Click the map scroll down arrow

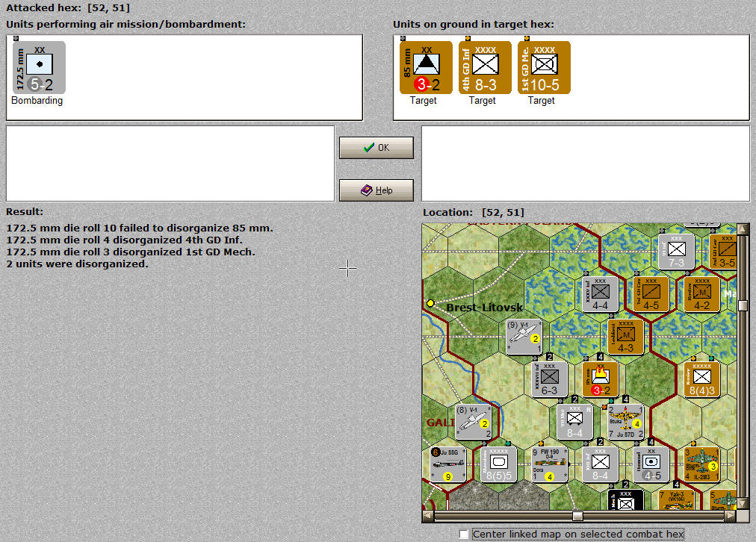point(743,504)
